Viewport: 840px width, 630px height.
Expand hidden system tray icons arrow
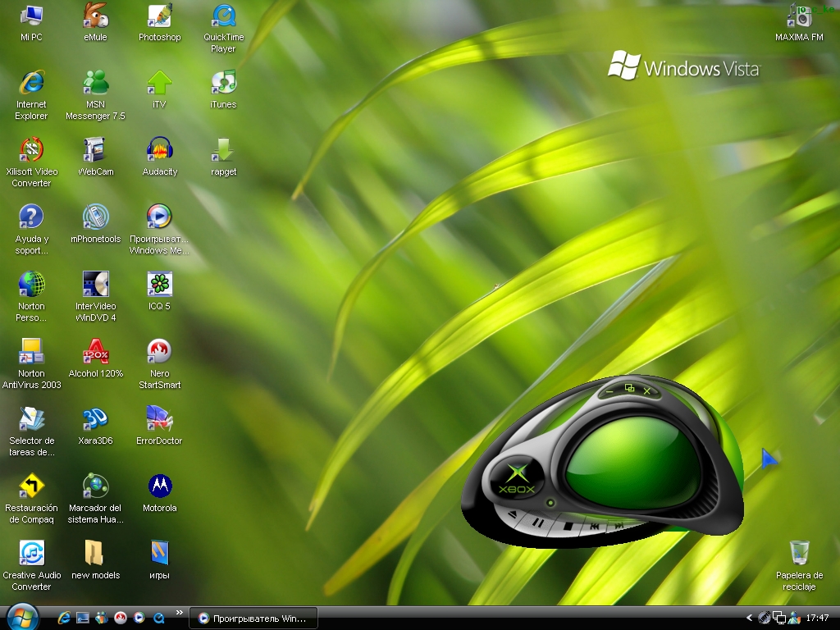point(749,619)
